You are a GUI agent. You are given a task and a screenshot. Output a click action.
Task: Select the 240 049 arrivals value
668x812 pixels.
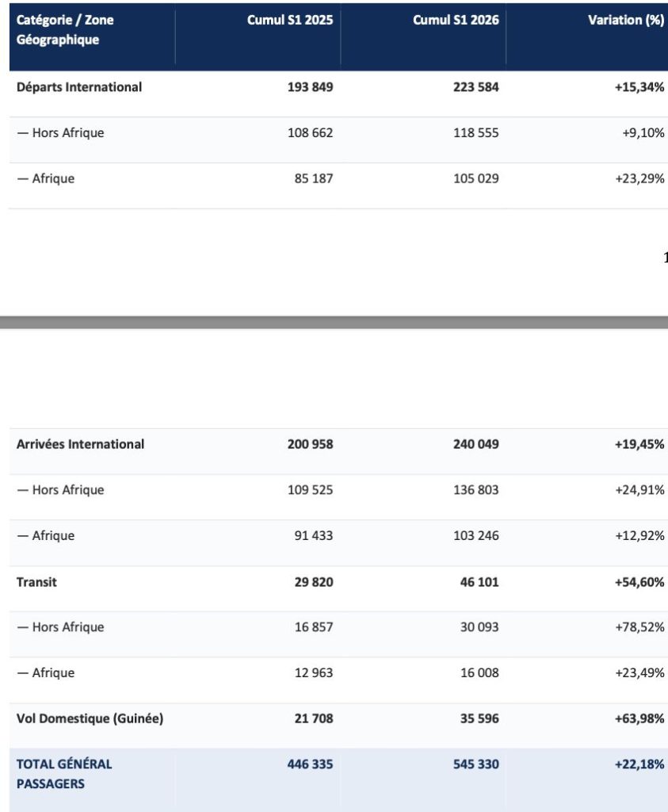[x=476, y=444]
